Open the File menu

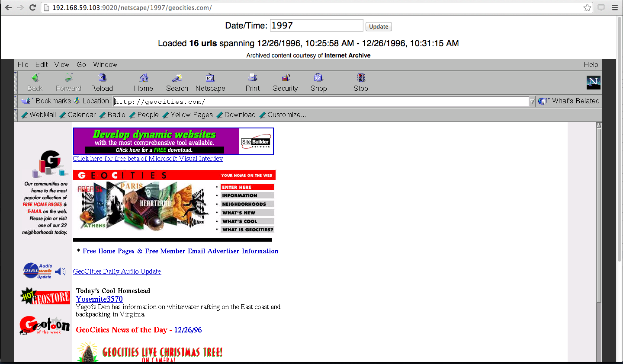coord(23,64)
